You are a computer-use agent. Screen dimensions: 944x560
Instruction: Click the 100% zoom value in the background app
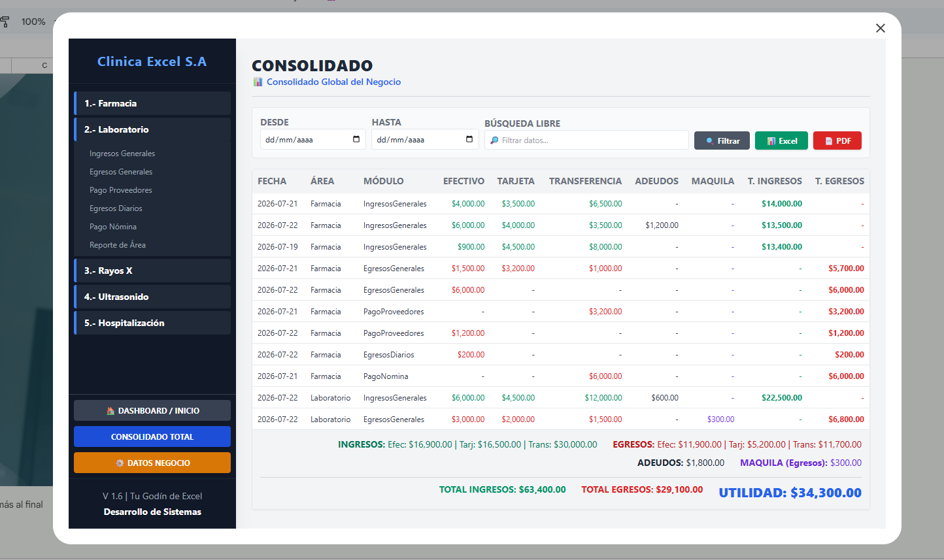(33, 22)
